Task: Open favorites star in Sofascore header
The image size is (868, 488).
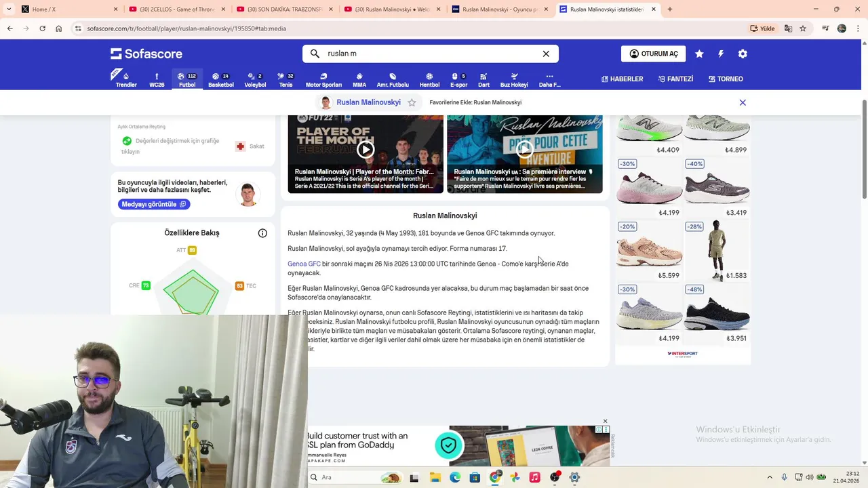Action: (x=699, y=54)
